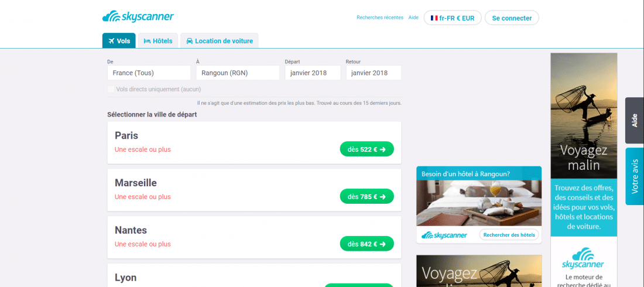The image size is (644, 287).
Task: Open the Départ date janvier 2018
Action: (313, 73)
